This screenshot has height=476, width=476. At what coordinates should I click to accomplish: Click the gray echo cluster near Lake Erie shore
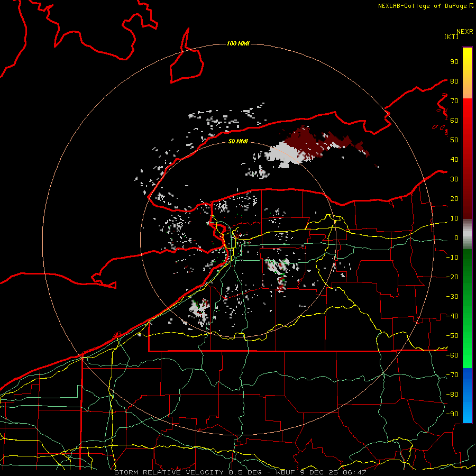click(x=200, y=311)
